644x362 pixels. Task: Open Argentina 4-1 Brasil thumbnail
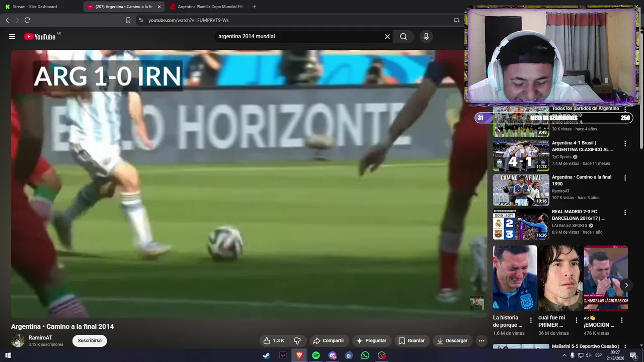tap(521, 155)
